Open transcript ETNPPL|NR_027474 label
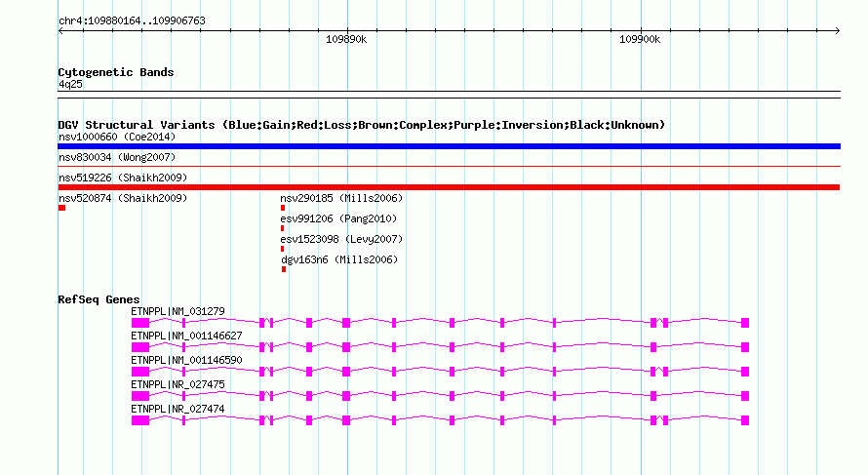This screenshot has width=868, height=475. [x=178, y=409]
